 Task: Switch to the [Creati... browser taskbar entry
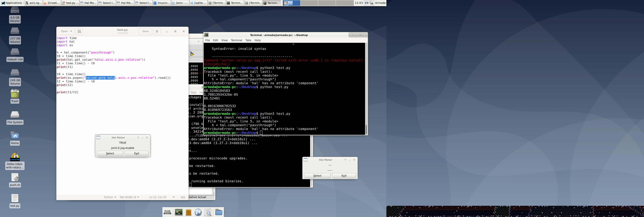(52, 3)
